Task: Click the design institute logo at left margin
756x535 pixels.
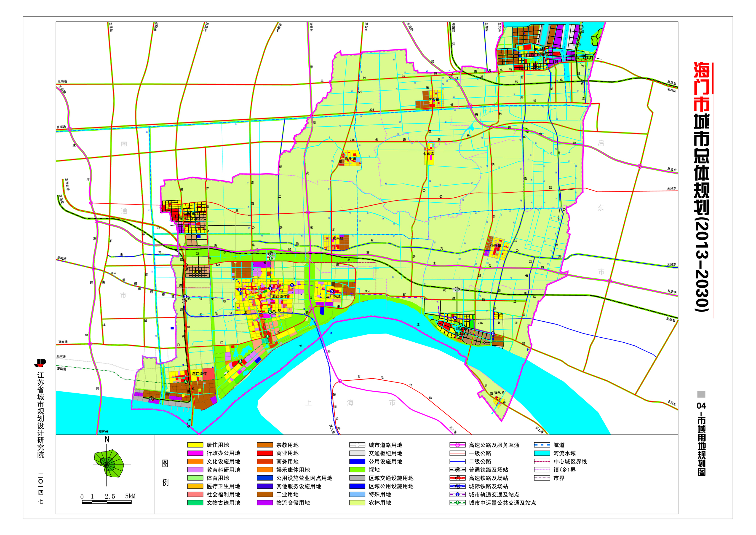Action: (x=40, y=363)
